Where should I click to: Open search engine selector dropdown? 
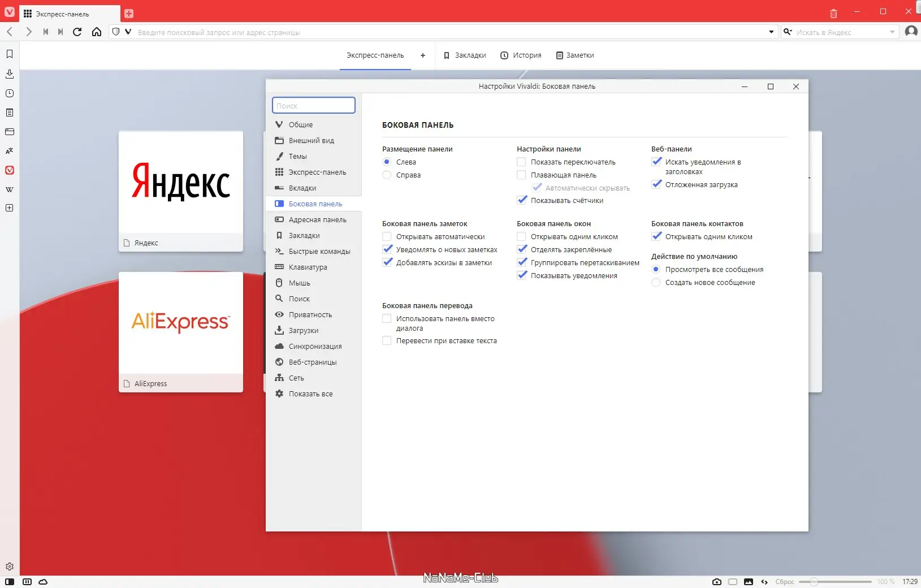pyautogui.click(x=788, y=32)
